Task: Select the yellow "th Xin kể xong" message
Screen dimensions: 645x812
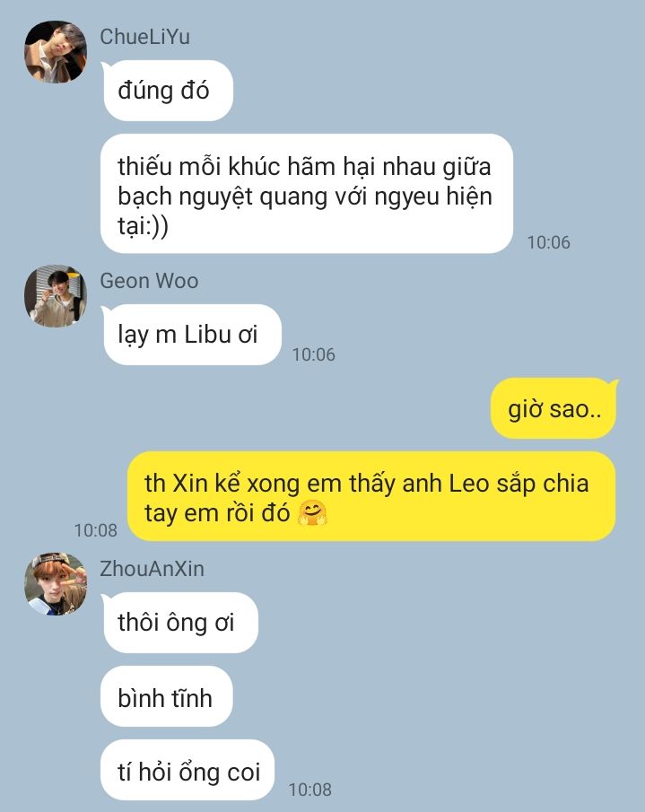Action: pyautogui.click(x=371, y=496)
